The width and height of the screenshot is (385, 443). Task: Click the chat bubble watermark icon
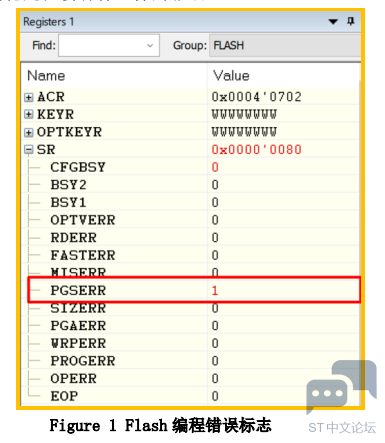341,387
